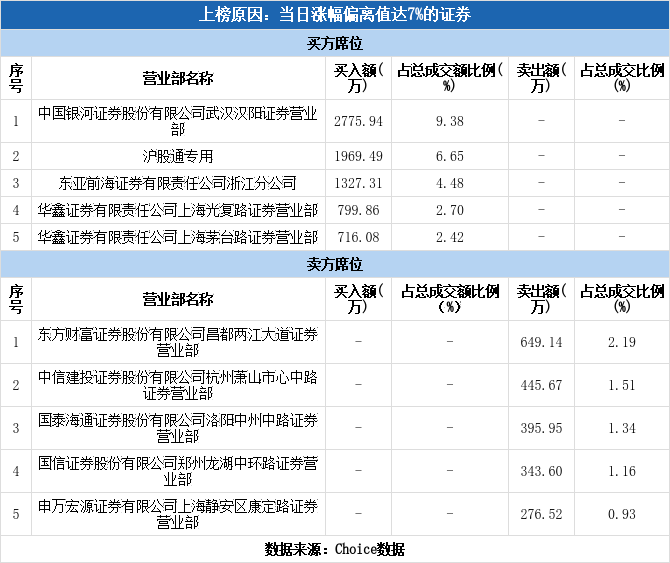
Task: Select 华鑫证券上海光复路证券营业部
Action: pyautogui.click(x=178, y=210)
